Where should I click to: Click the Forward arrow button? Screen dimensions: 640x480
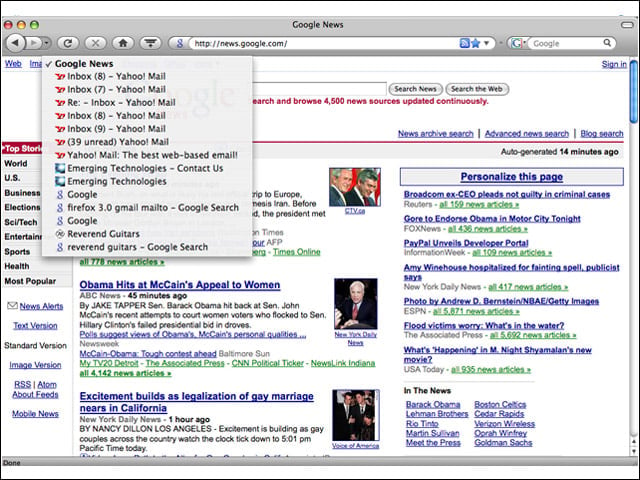pyautogui.click(x=33, y=42)
